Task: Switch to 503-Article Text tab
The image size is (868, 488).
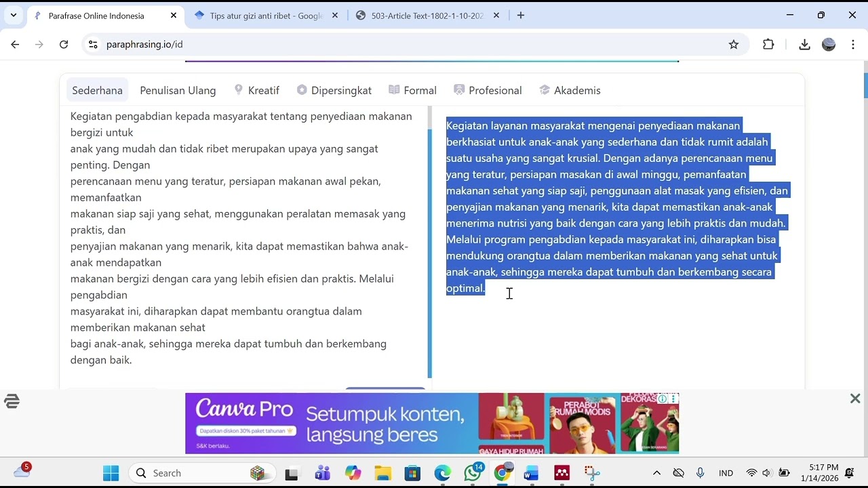Action: point(427,16)
